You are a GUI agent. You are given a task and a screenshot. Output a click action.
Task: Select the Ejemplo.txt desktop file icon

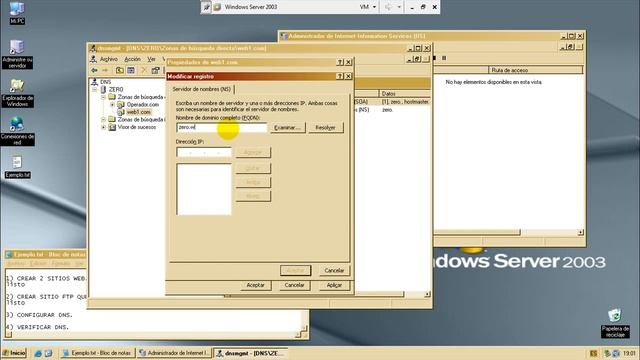tap(17, 167)
